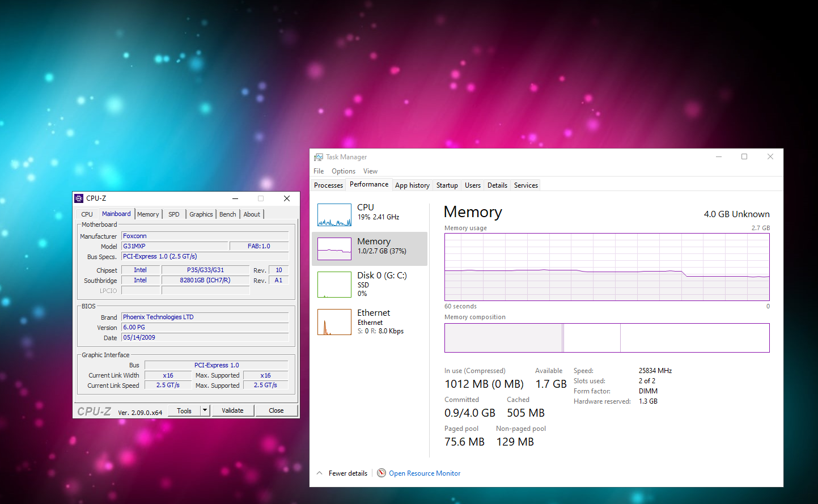Click the CPU-Z app icon in title bar
The height and width of the screenshot is (504, 818).
click(79, 198)
